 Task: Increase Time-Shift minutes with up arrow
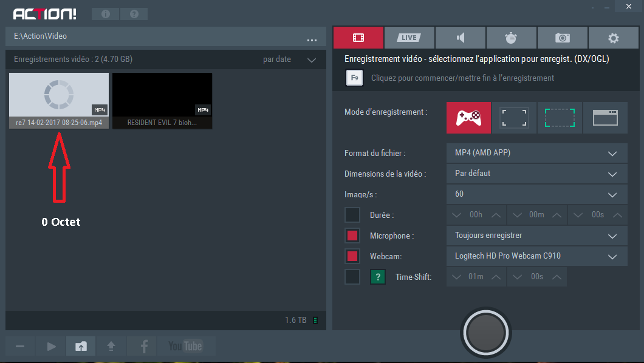pyautogui.click(x=496, y=277)
